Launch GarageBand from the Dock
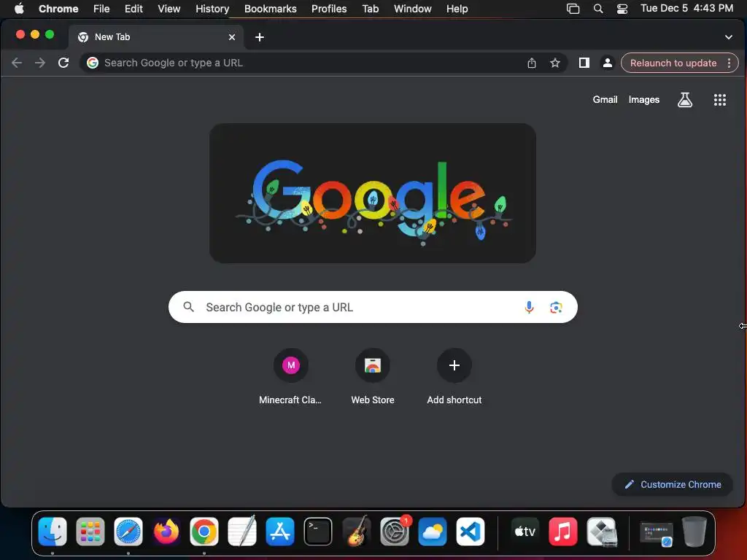Viewport: 747px width, 560px height. pos(356,532)
